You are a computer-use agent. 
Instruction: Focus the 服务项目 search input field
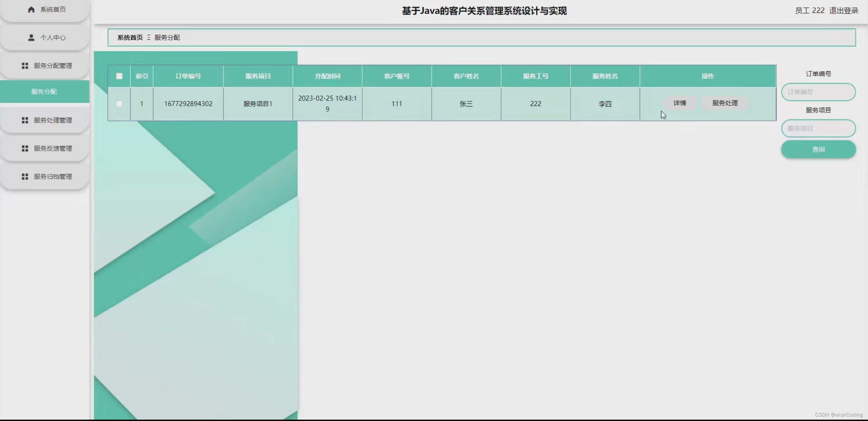[818, 129]
